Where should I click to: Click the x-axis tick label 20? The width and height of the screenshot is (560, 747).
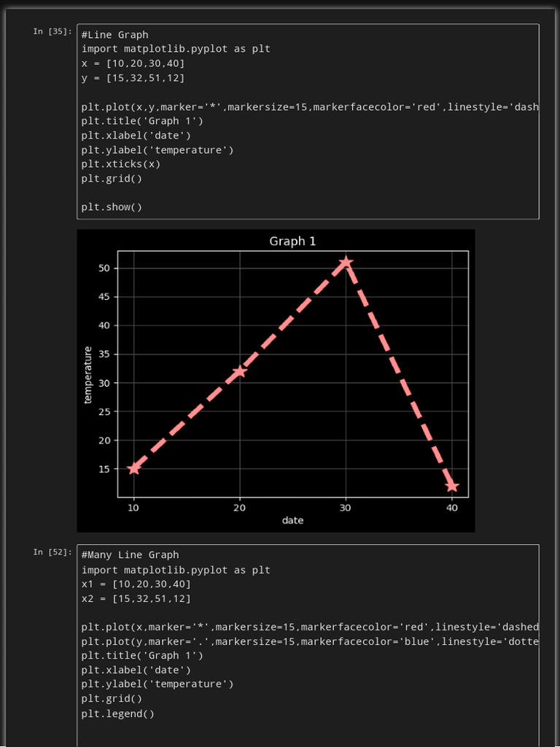click(239, 508)
